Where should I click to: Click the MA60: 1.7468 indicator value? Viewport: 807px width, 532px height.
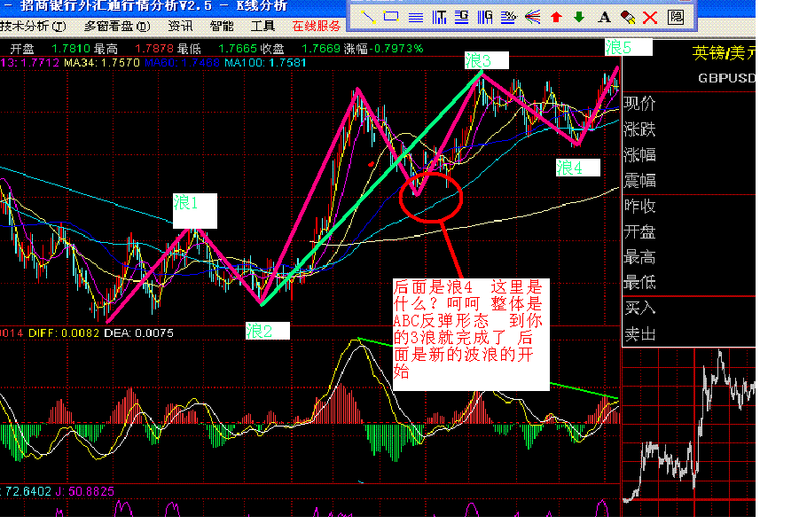182,63
